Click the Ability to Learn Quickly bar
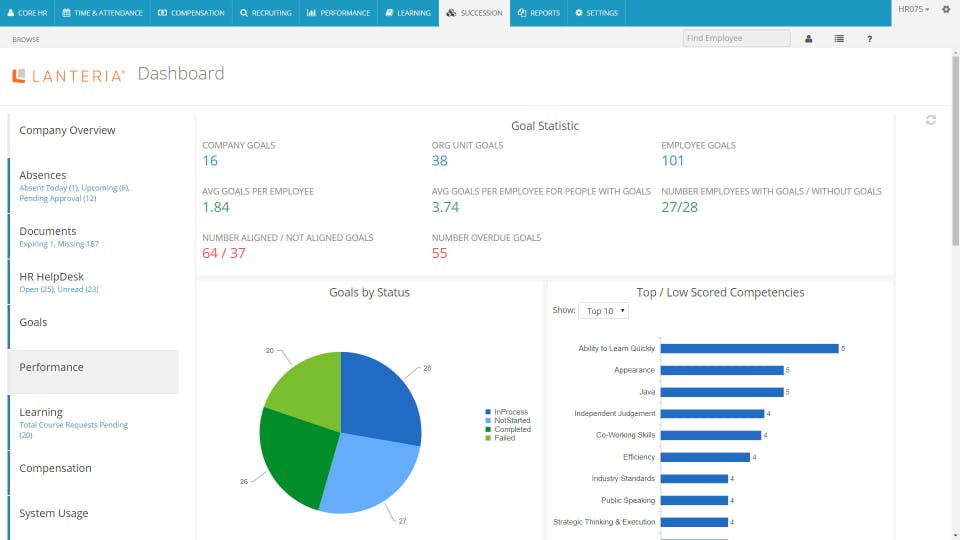Viewport: 960px width, 540px height. [749, 348]
